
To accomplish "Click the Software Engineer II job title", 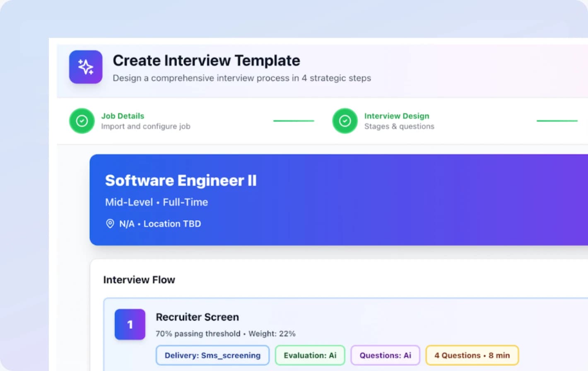I will 181,181.
